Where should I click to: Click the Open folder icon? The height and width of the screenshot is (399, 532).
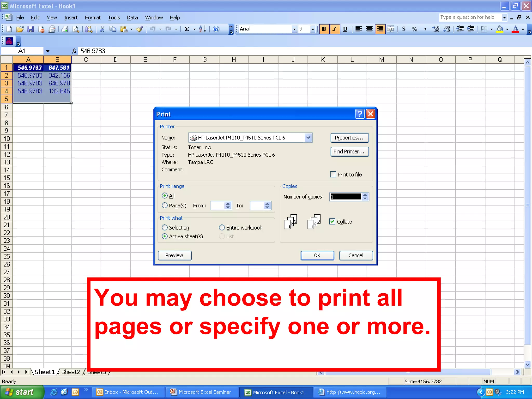pos(20,29)
